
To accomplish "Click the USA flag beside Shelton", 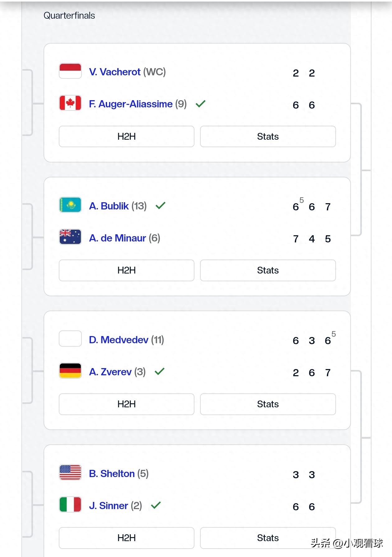I will pyautogui.click(x=70, y=473).
